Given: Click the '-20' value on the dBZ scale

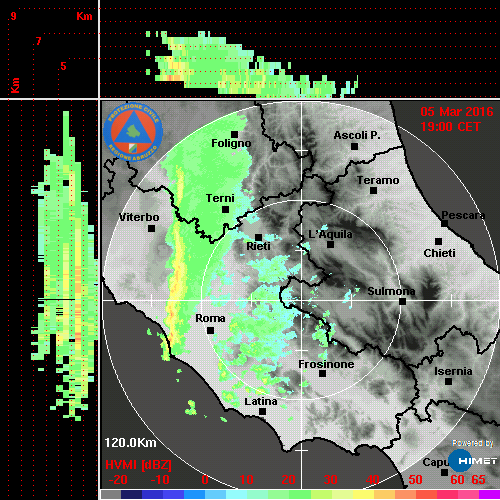Looking at the screenshot, I should [118, 480].
